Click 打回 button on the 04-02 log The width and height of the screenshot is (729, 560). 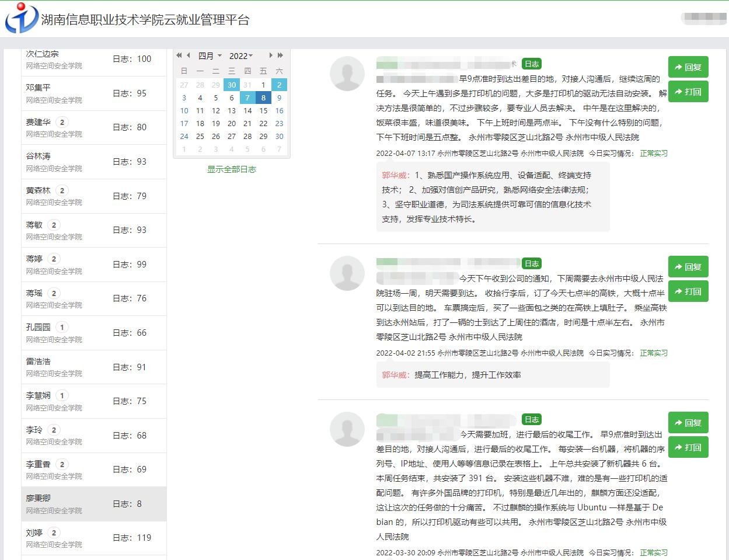pos(688,291)
